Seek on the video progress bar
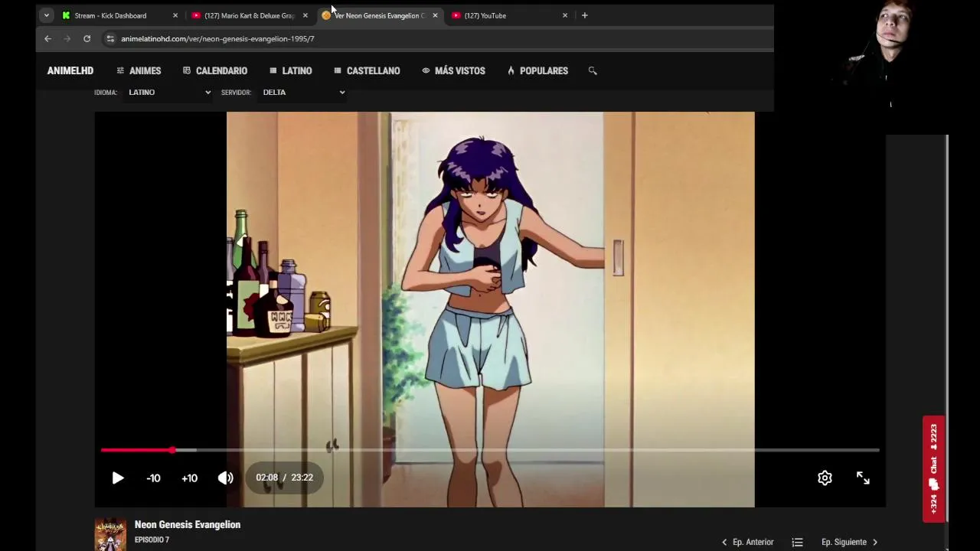The width and height of the screenshot is (980, 551). pos(490,450)
